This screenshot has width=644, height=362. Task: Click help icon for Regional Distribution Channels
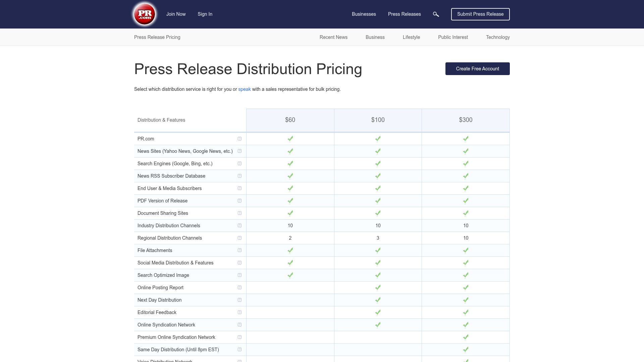click(239, 238)
